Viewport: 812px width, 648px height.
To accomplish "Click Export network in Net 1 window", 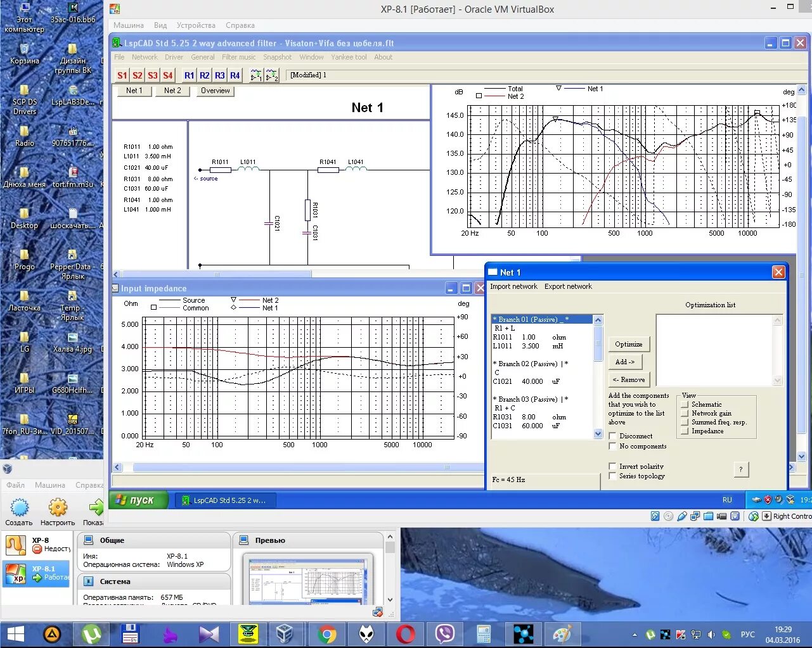I will pos(568,286).
